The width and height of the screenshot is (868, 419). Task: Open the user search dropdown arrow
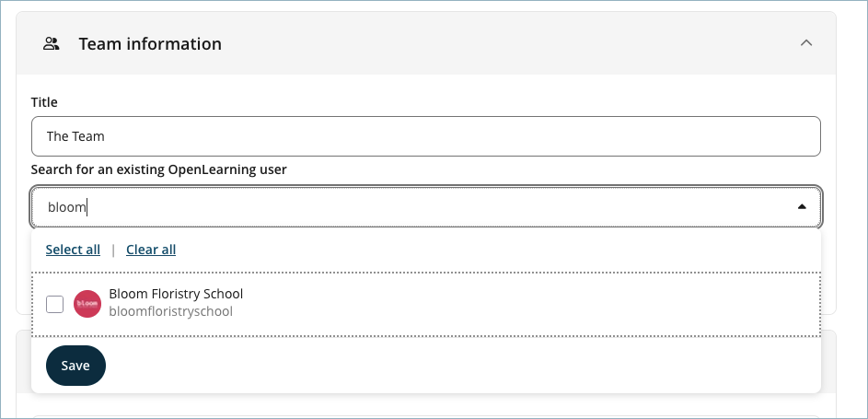[x=802, y=207]
